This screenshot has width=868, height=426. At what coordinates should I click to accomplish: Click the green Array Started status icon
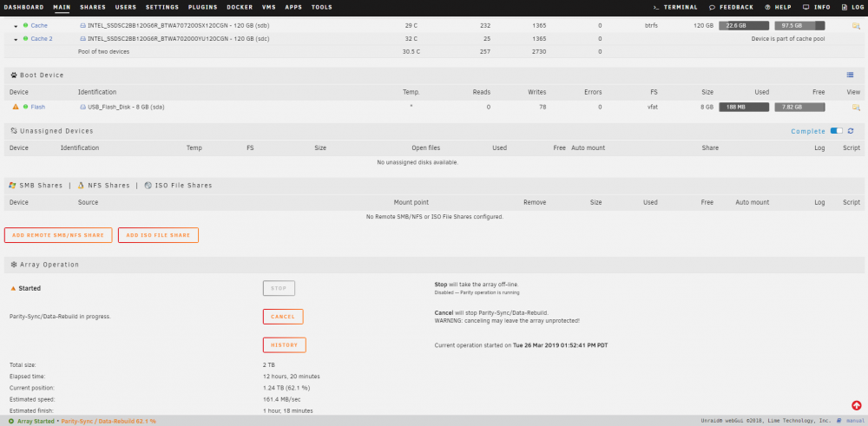pos(11,421)
